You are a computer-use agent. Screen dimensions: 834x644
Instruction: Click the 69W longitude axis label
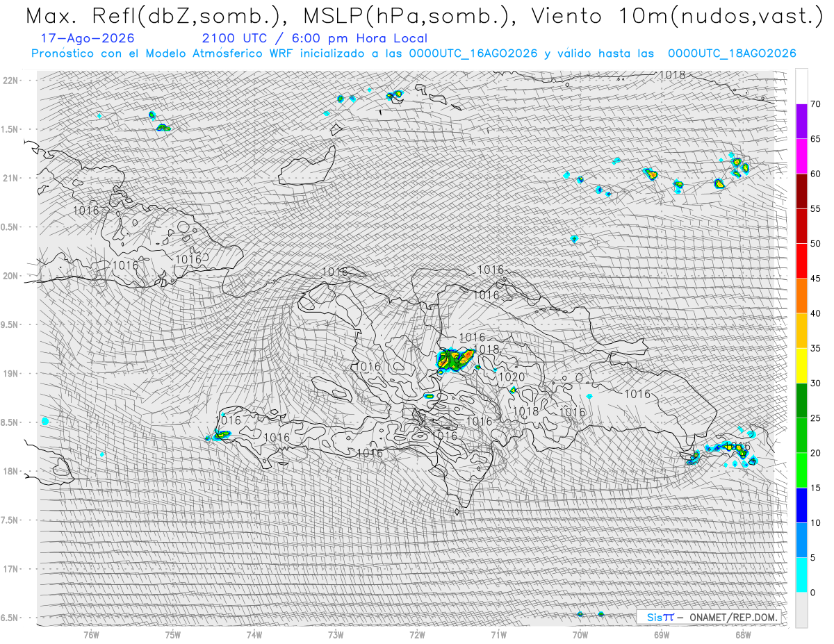click(662, 634)
